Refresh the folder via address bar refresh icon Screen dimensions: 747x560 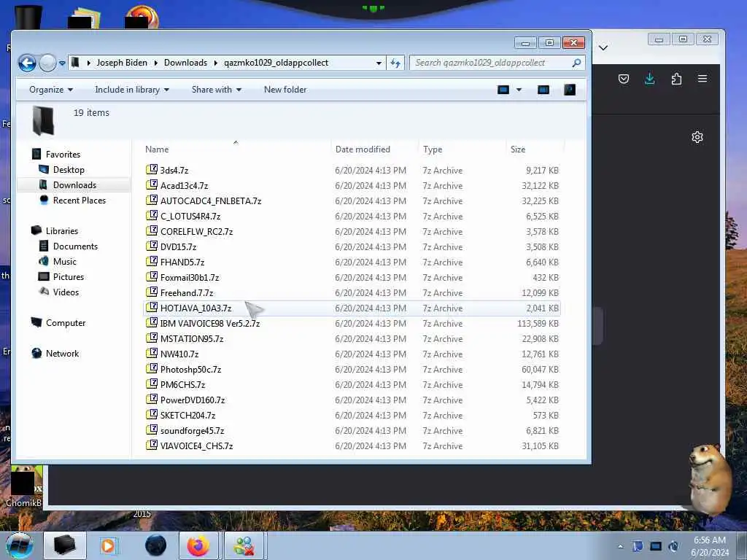(395, 63)
